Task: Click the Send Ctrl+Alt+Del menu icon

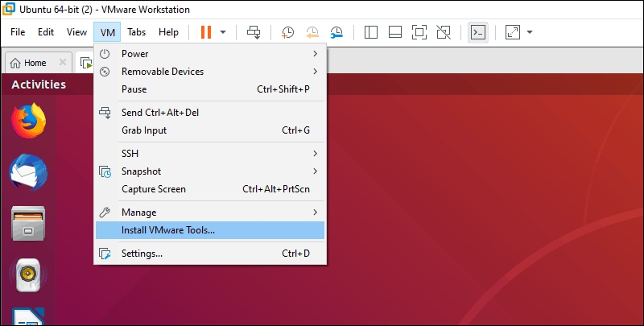Action: point(105,113)
